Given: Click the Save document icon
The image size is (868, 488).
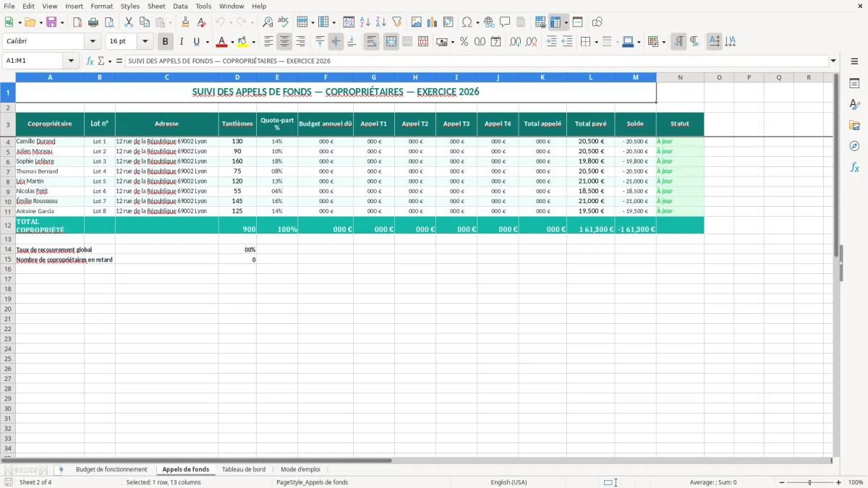Looking at the screenshot, I should 51,22.
